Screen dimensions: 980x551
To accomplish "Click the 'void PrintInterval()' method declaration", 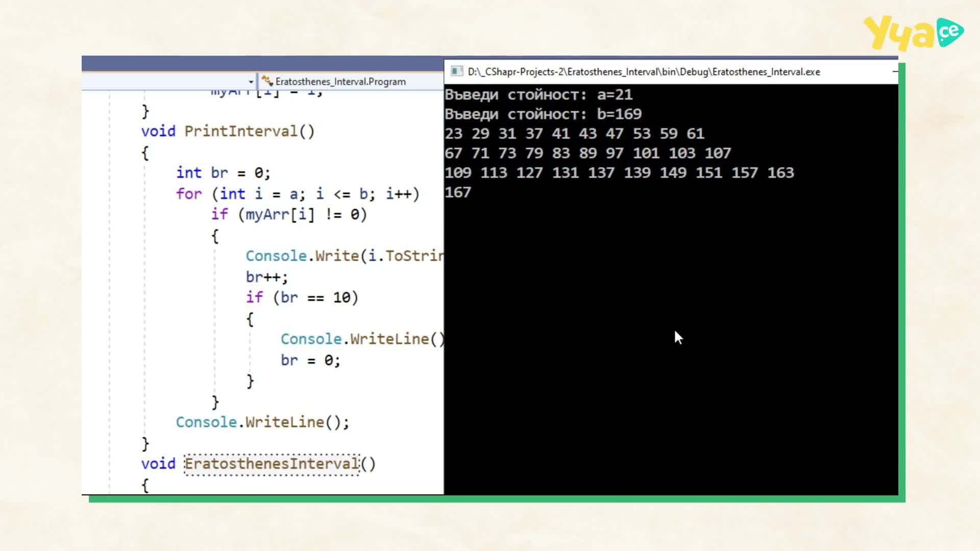I will click(228, 131).
